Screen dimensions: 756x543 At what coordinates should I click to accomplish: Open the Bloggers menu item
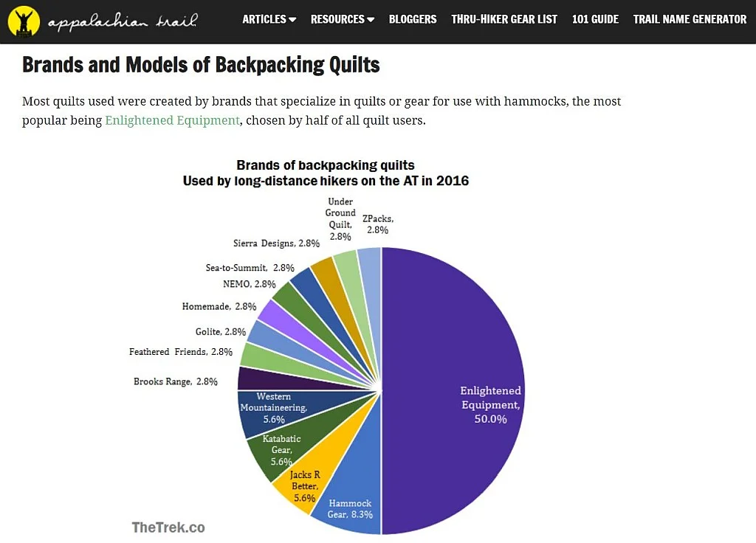413,19
